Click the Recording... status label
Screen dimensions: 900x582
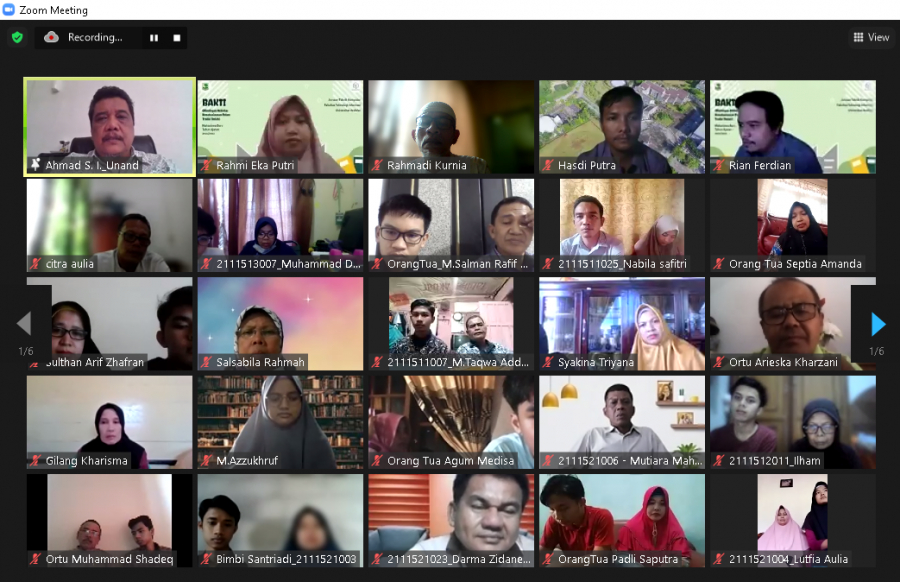[95, 38]
